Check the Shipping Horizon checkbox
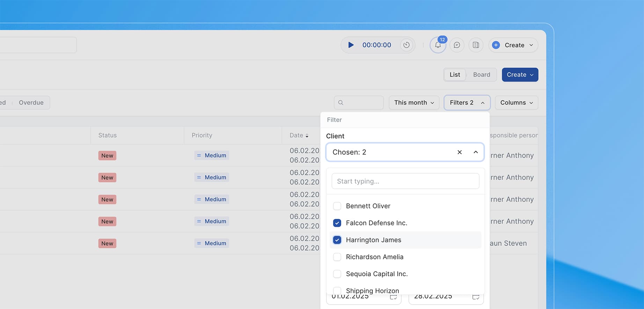 coord(337,290)
